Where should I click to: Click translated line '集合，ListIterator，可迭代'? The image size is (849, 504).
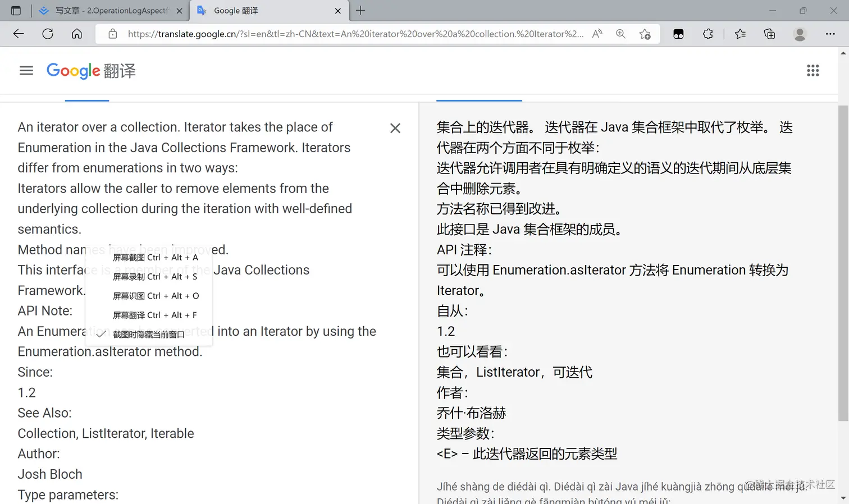[x=515, y=372]
